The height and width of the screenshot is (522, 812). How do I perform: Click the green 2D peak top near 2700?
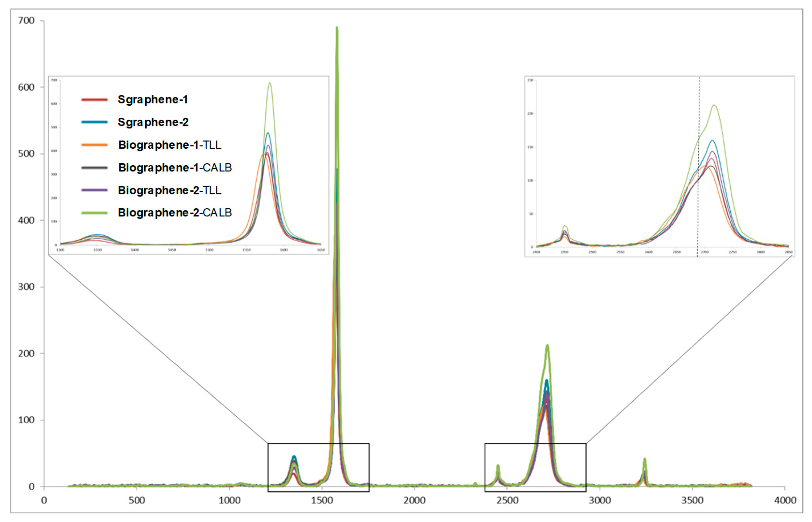tap(547, 346)
